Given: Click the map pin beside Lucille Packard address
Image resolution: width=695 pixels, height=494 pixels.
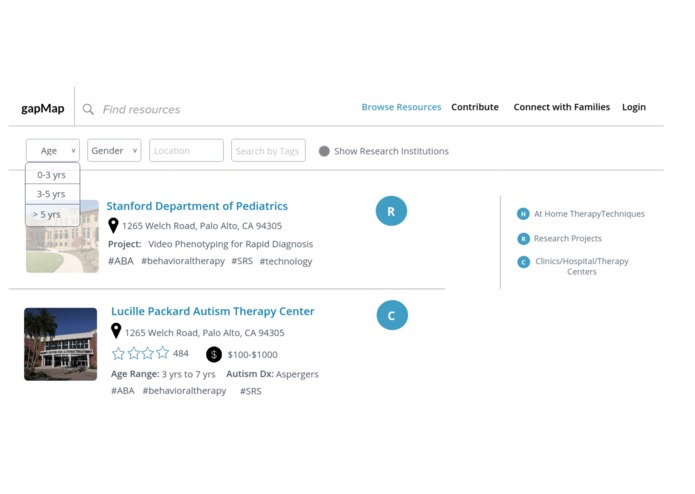Looking at the screenshot, I should tap(116, 331).
